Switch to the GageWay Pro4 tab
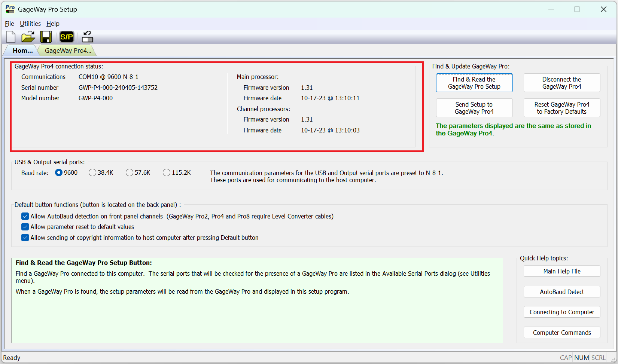This screenshot has height=364, width=618. tap(68, 51)
